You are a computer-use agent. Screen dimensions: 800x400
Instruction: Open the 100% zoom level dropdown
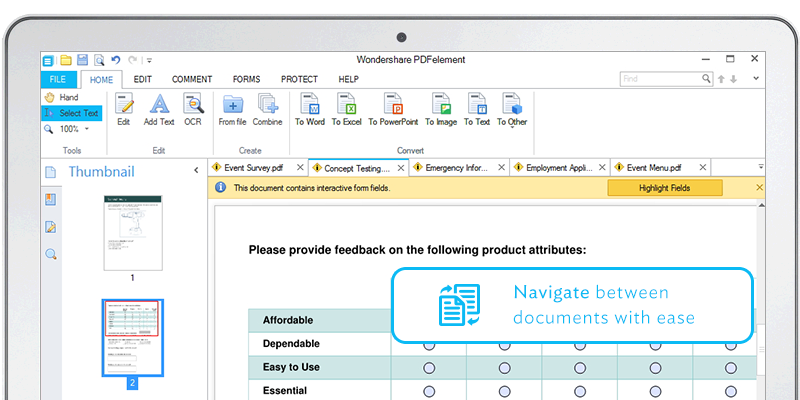[87, 129]
